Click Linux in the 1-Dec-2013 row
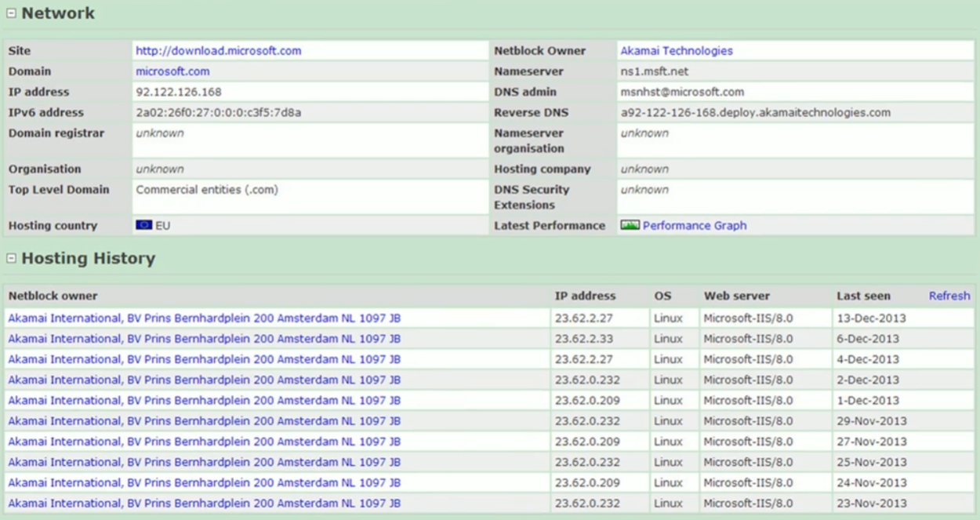 coord(668,400)
